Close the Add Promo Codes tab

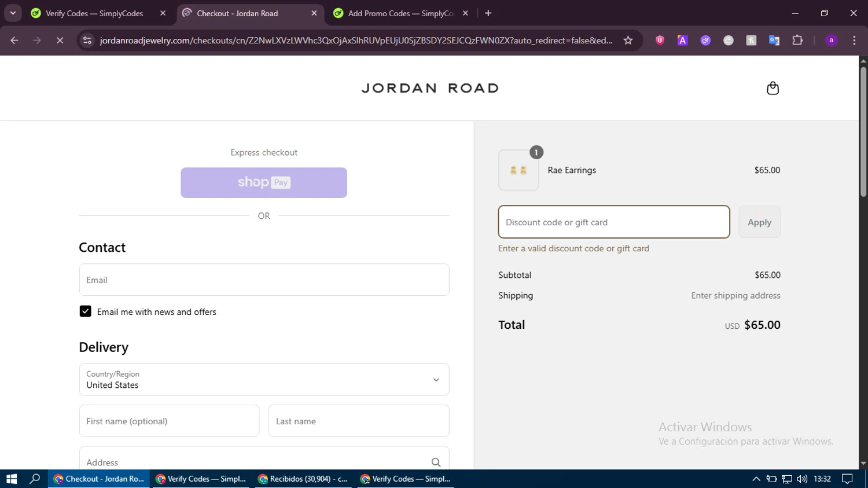coord(465,13)
